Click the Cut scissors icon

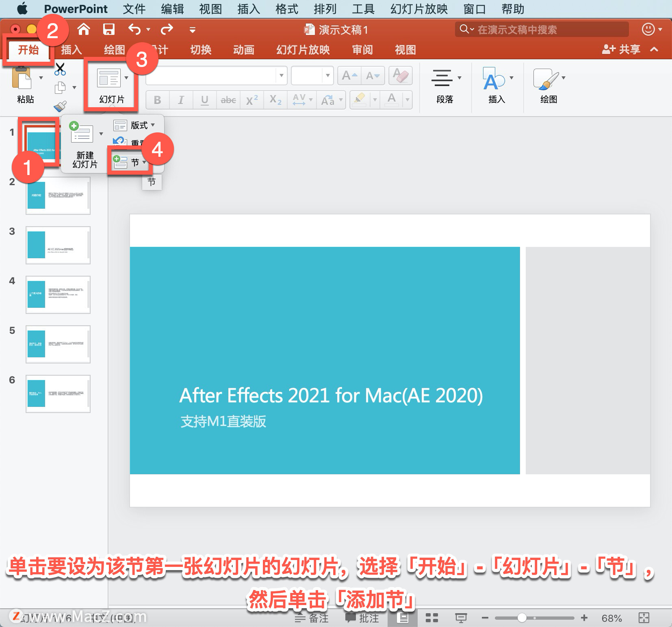click(60, 69)
